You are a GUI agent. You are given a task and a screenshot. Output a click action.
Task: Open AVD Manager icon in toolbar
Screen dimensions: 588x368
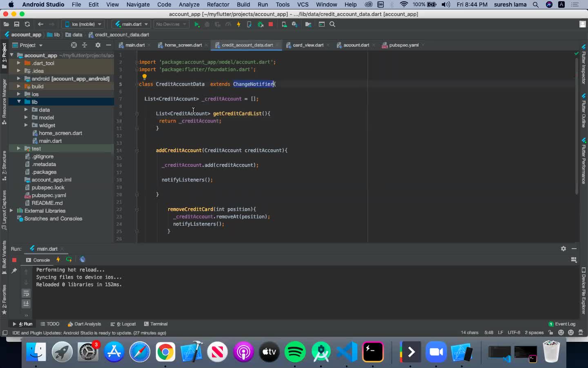coord(284,24)
